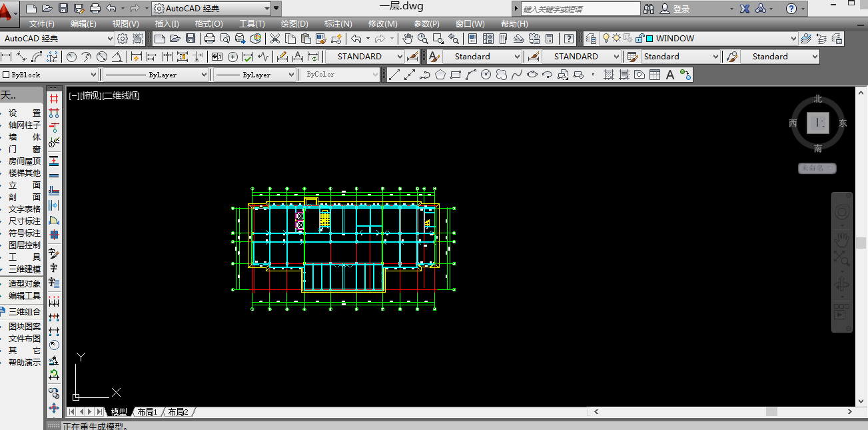Select the Polygon draw tool
Image resolution: width=868 pixels, height=430 pixels.
coord(440,75)
